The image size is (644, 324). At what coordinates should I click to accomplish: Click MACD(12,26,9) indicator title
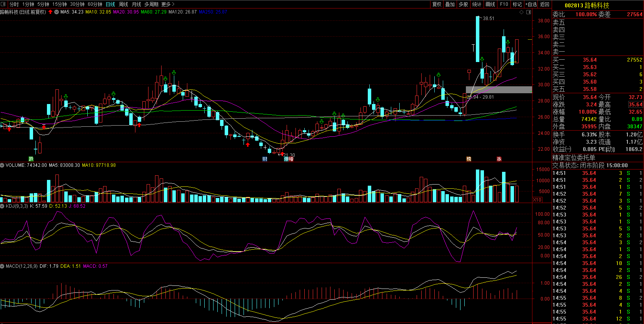pos(22,266)
